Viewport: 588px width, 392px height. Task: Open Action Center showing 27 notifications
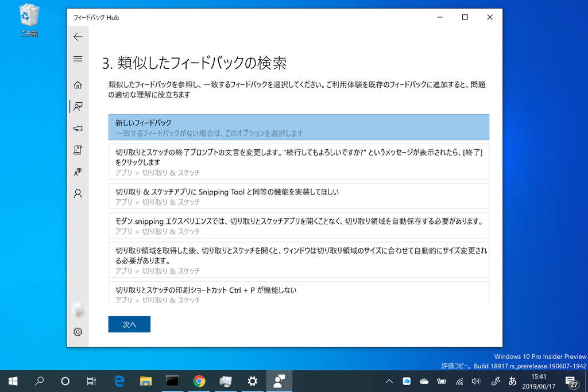(572, 381)
